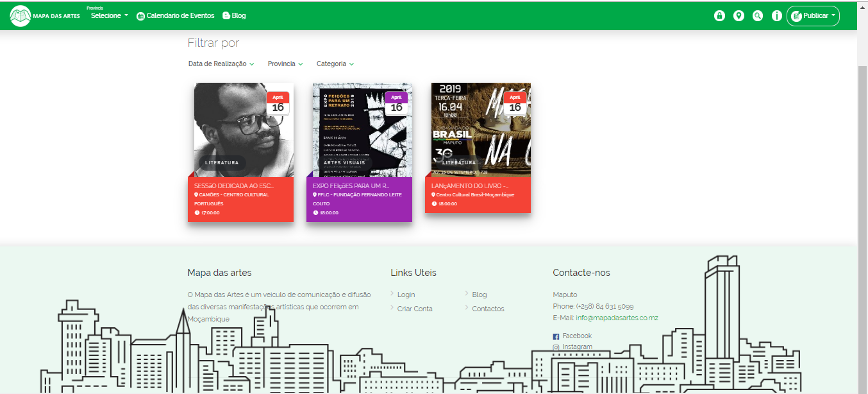Open the Expo Feições para um Retrato card
The image size is (868, 394).
359,152
